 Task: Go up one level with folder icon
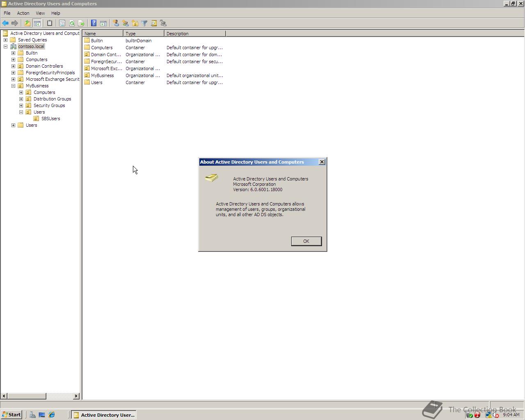pos(27,23)
